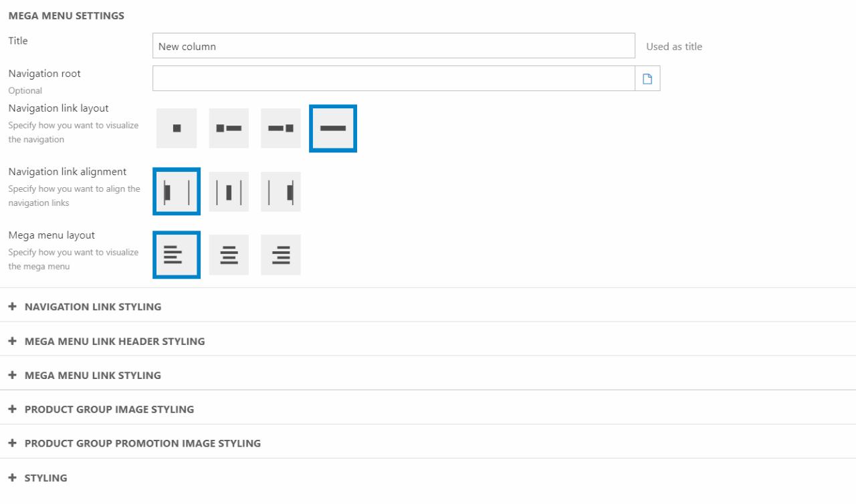Expand the Mega Menu Link Header Styling section

click(x=114, y=341)
